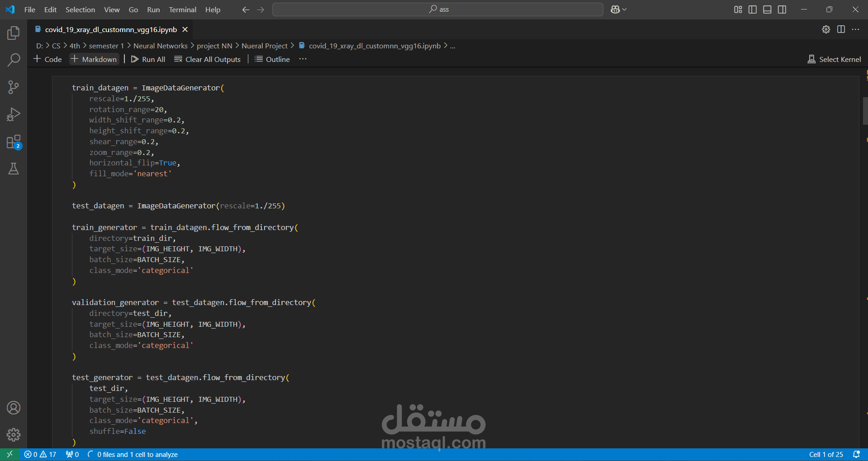Open notebook settings gear in editor toolbar

[x=826, y=29]
